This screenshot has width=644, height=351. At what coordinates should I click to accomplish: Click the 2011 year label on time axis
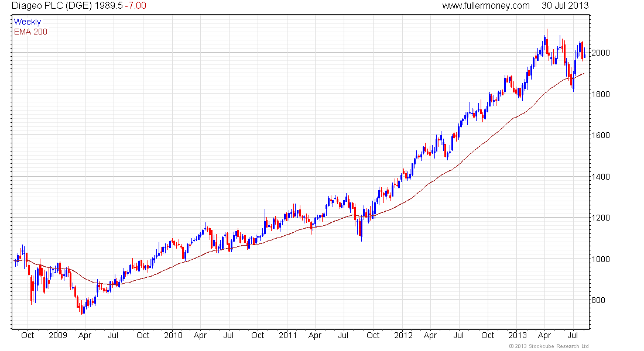(x=287, y=335)
